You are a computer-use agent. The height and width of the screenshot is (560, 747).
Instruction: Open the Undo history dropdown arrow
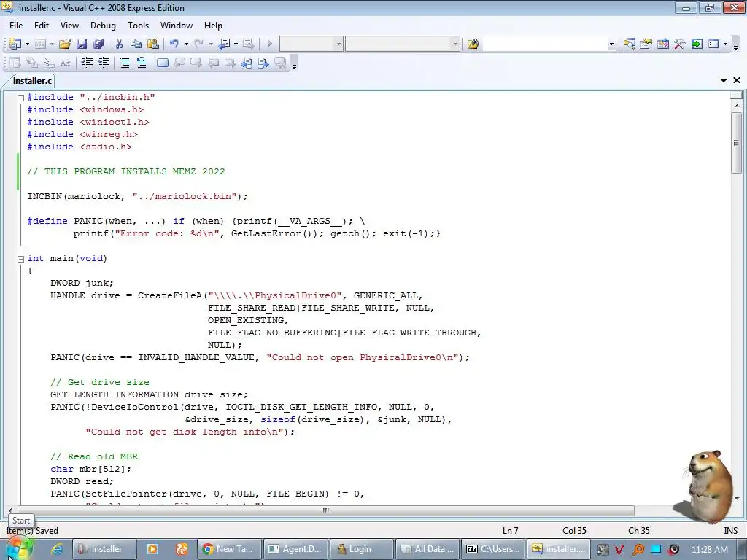tap(186, 44)
